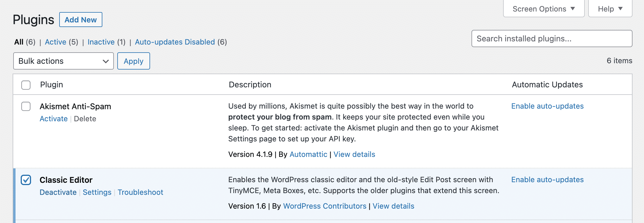Tick the select-all plugins checkbox in header
The width and height of the screenshot is (644, 223).
coord(26,85)
